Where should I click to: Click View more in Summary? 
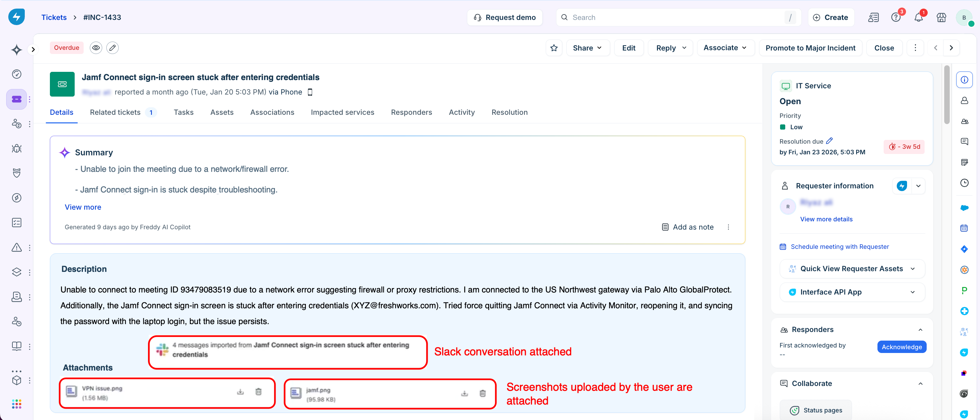coord(83,207)
